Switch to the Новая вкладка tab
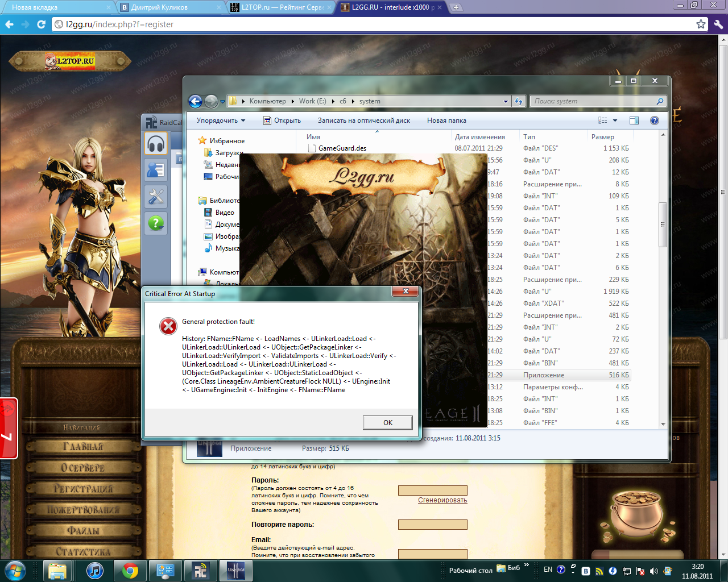The width and height of the screenshot is (728, 582). (57, 7)
